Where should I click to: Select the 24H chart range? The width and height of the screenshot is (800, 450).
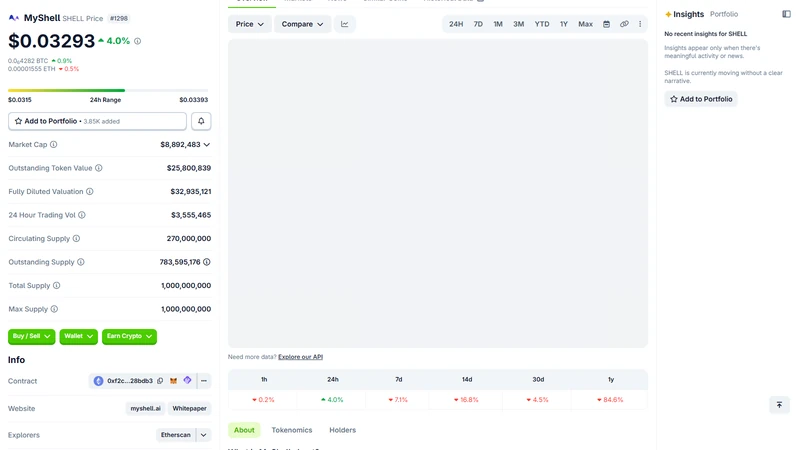point(456,24)
